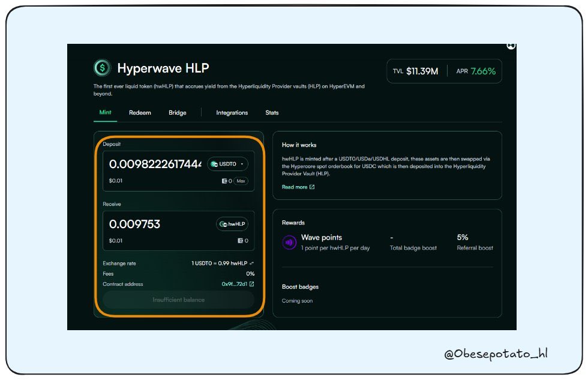Click the exchange rate text 1 USDTO = 0.99 hwHLP
This screenshot has width=588, height=380.
point(219,263)
